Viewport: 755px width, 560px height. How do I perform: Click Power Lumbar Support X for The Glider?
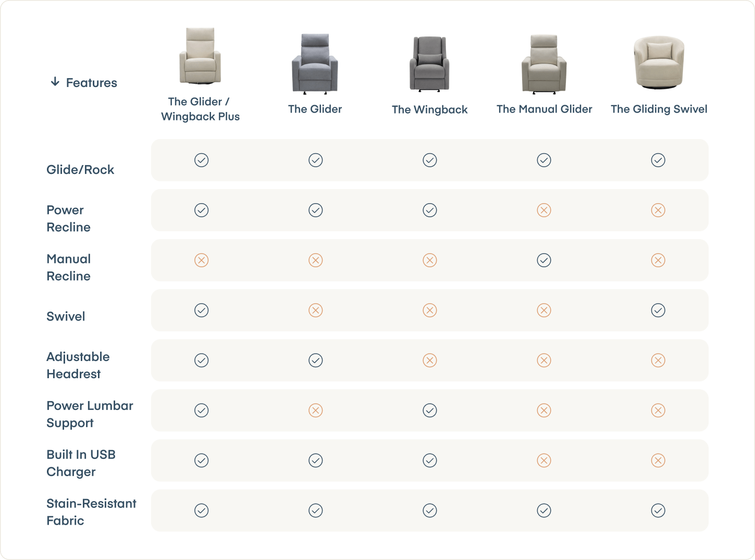pos(316,410)
